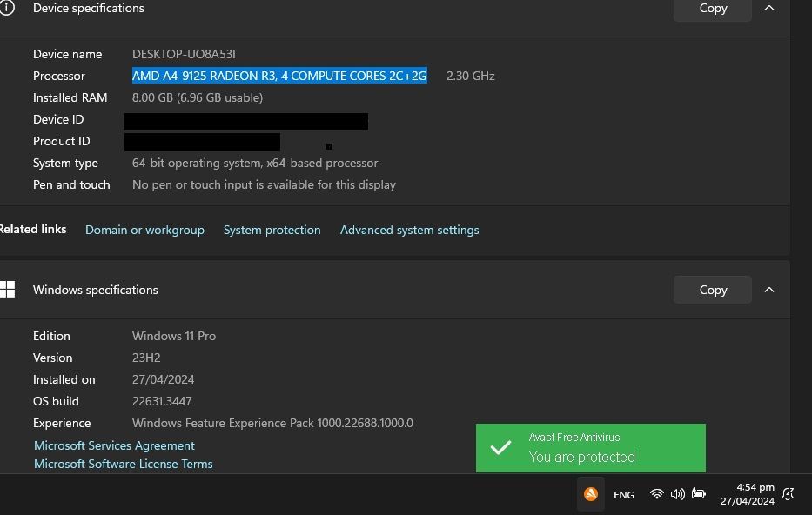The height and width of the screenshot is (515, 812).
Task: Copy the Windows specifications details
Action: click(x=712, y=289)
